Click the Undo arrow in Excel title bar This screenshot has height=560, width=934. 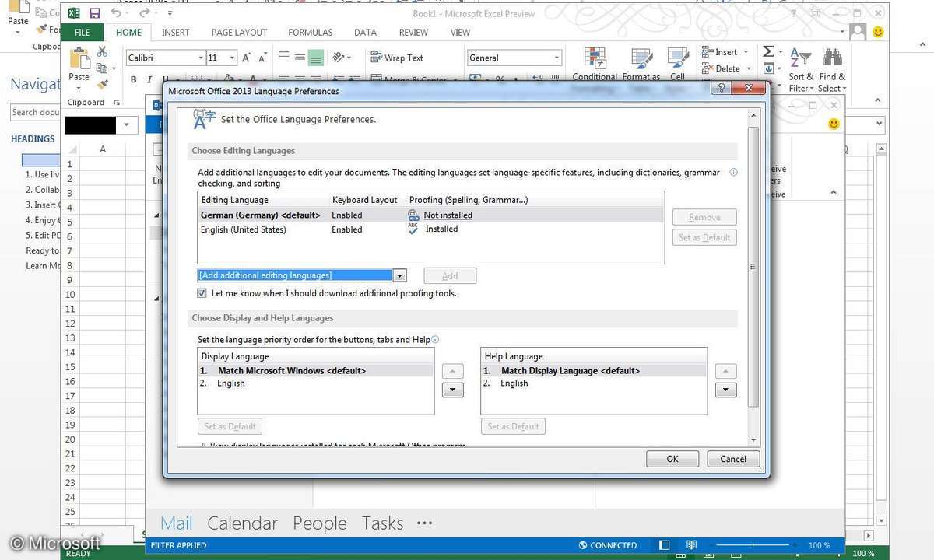pyautogui.click(x=116, y=13)
